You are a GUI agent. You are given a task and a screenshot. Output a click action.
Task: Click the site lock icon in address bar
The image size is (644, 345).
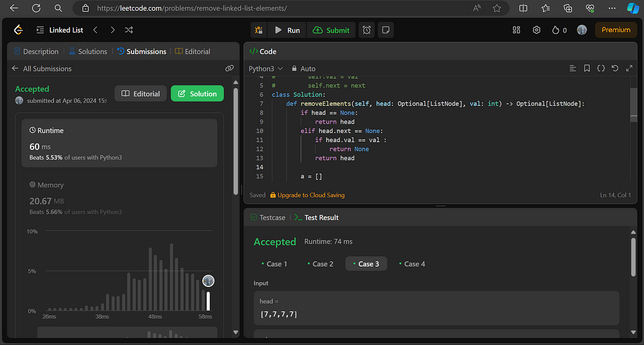[x=85, y=8]
